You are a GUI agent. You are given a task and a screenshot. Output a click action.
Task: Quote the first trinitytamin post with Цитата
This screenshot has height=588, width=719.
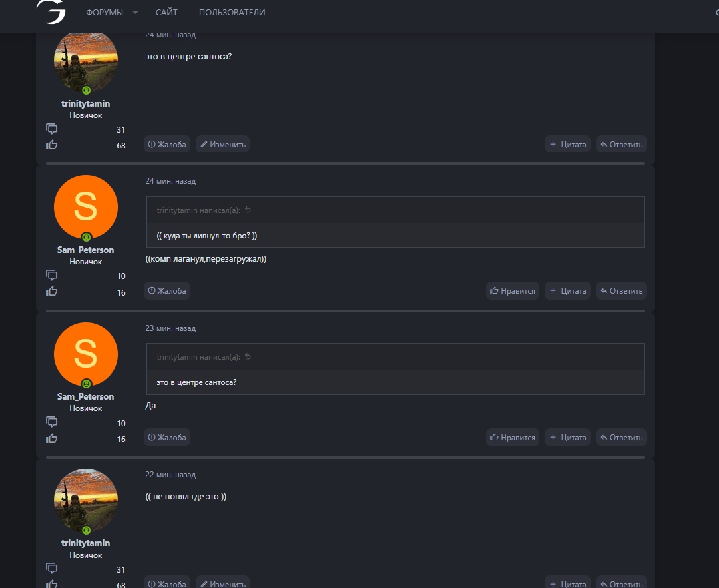point(568,144)
